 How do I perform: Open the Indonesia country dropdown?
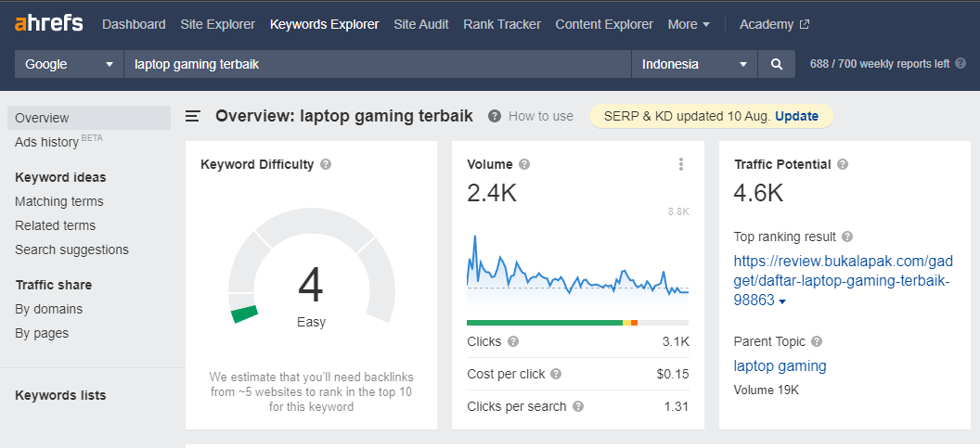[x=694, y=64]
